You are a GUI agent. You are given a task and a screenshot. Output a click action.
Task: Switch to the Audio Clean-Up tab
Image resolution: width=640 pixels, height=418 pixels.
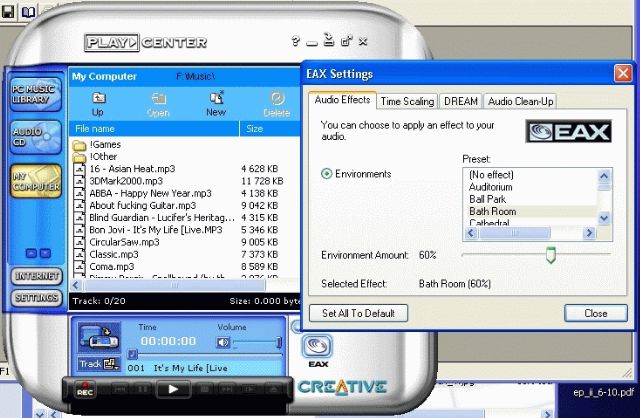point(520,101)
